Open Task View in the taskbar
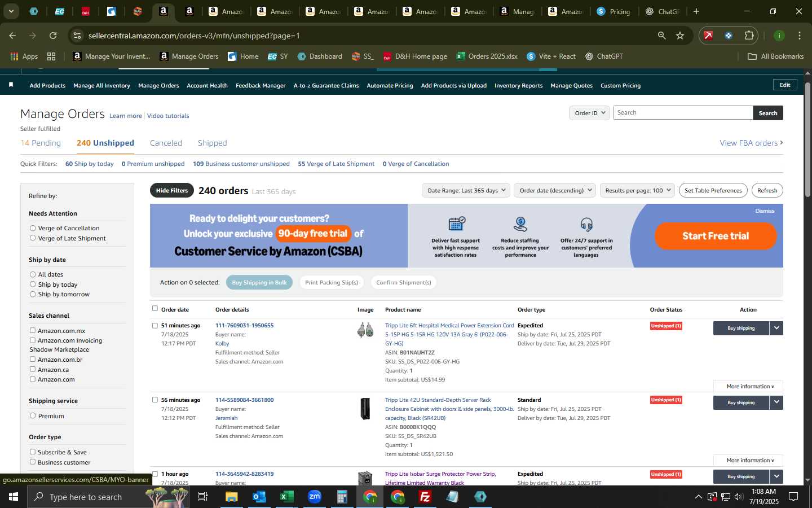The image size is (812, 508). tap(203, 497)
